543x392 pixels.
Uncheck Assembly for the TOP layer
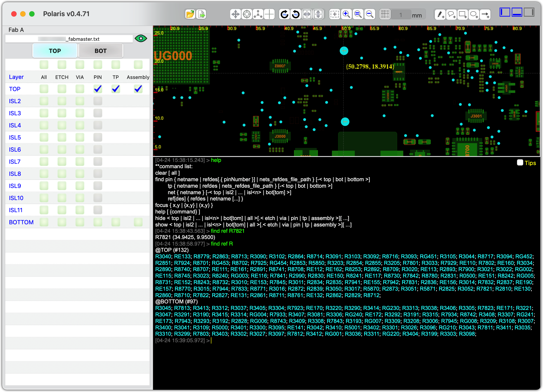pyautogui.click(x=138, y=89)
